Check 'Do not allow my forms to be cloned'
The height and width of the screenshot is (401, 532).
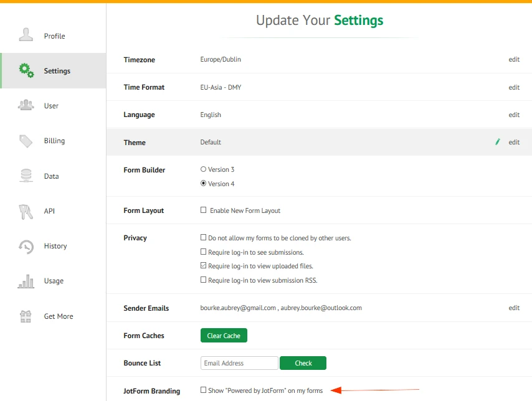pos(203,237)
